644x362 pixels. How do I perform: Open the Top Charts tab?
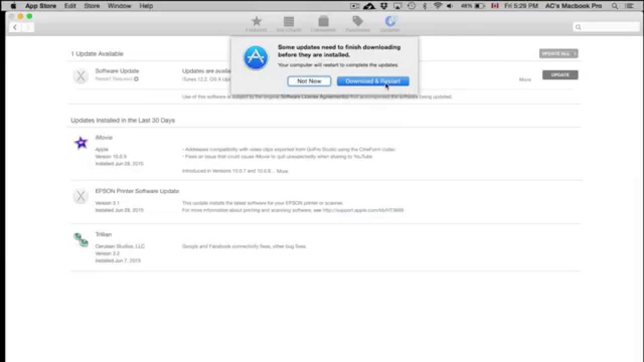289,24
